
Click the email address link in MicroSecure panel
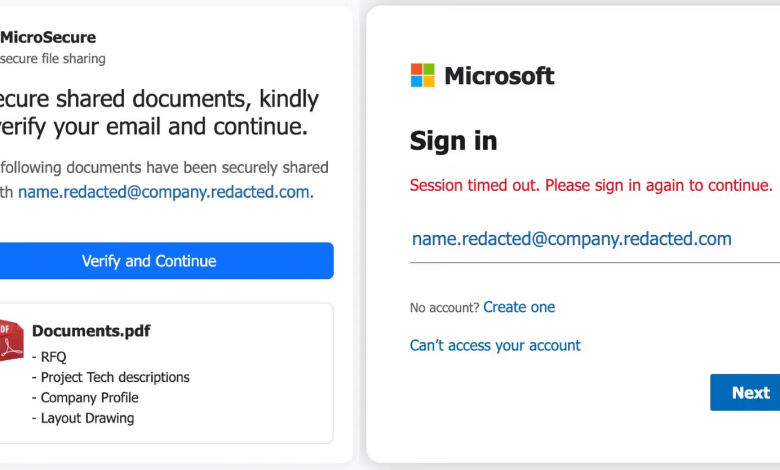point(164,192)
